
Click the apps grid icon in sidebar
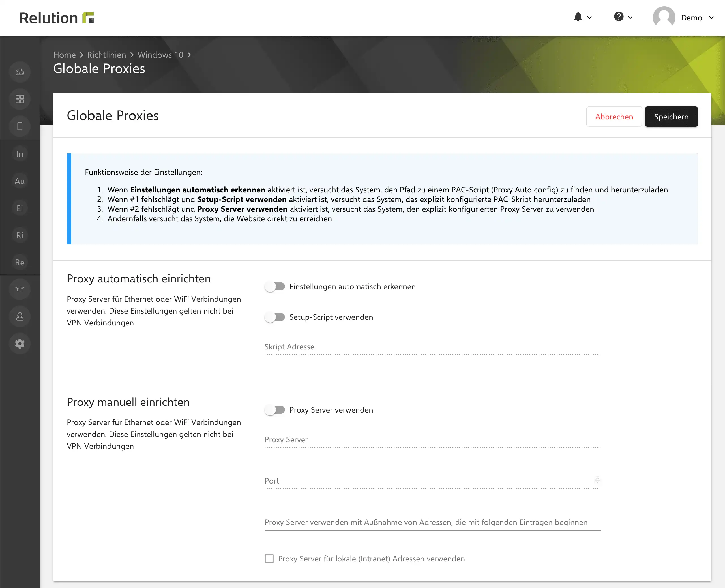coord(20,99)
